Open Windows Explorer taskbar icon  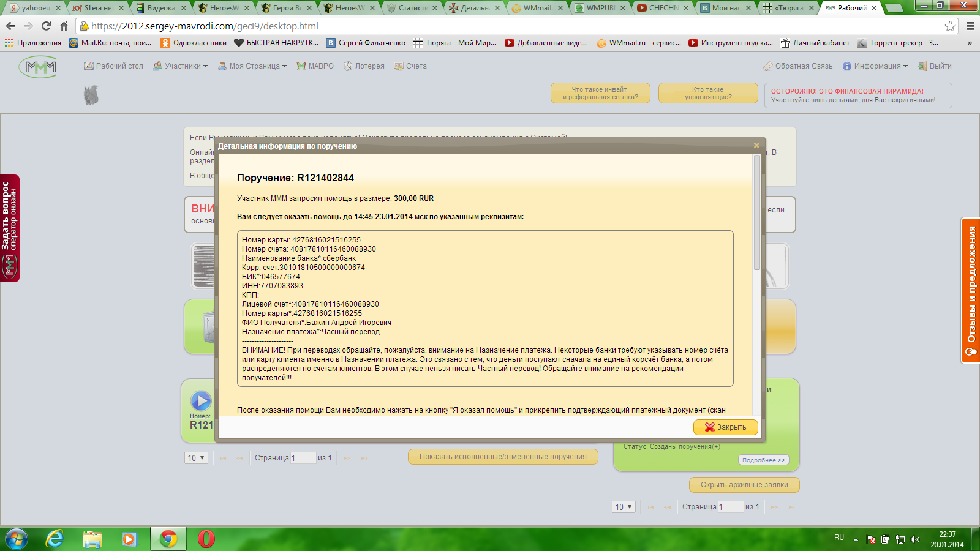pyautogui.click(x=92, y=539)
